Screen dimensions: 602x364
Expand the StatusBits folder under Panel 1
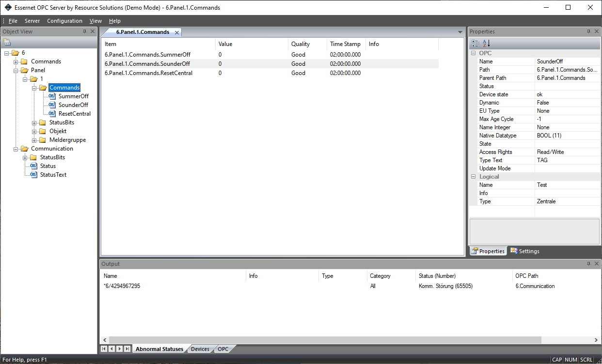point(35,123)
